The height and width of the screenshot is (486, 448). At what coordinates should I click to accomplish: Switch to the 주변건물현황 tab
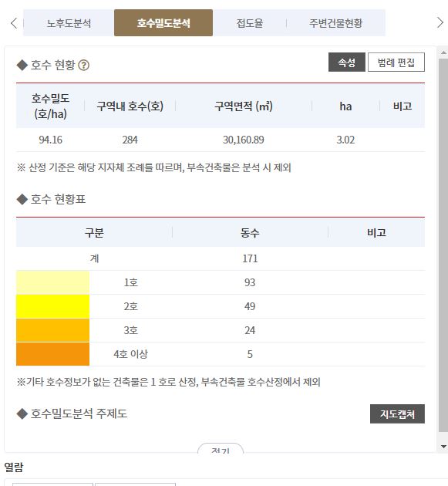tap(335, 23)
